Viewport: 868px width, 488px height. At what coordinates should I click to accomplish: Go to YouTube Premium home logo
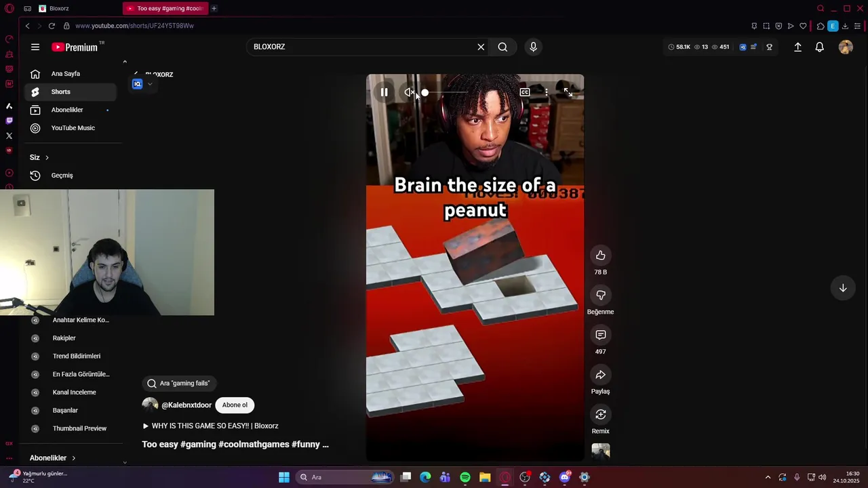coord(75,47)
